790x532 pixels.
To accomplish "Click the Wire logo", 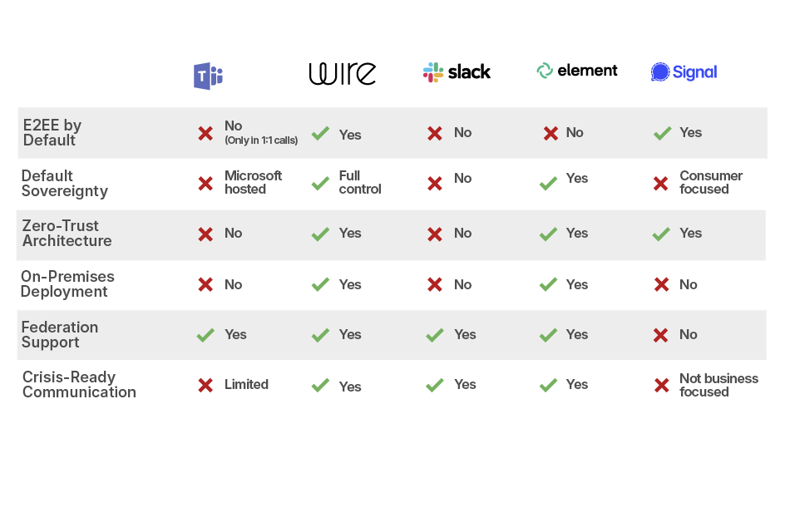I will click(342, 73).
